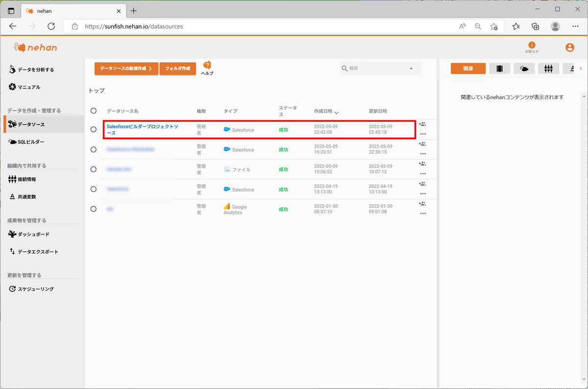Open the SQL builder fish tab in right panel
The height and width of the screenshot is (389, 588).
pyautogui.click(x=524, y=69)
